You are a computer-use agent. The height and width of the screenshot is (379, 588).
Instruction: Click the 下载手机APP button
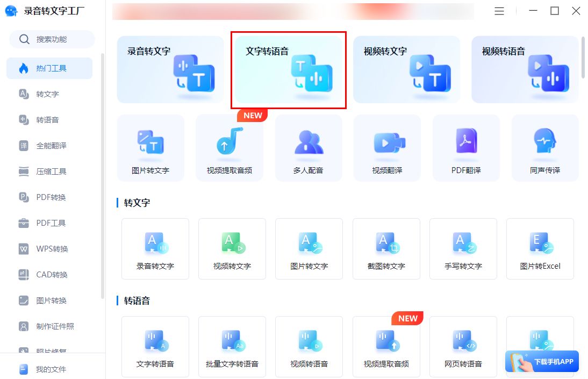542,361
